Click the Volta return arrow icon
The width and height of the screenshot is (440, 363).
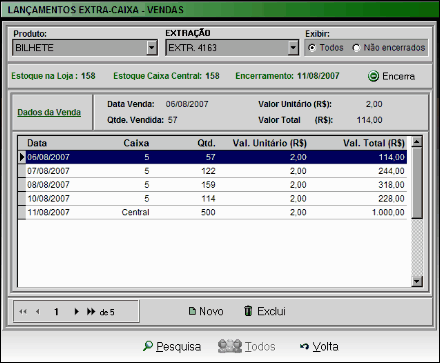tap(304, 347)
